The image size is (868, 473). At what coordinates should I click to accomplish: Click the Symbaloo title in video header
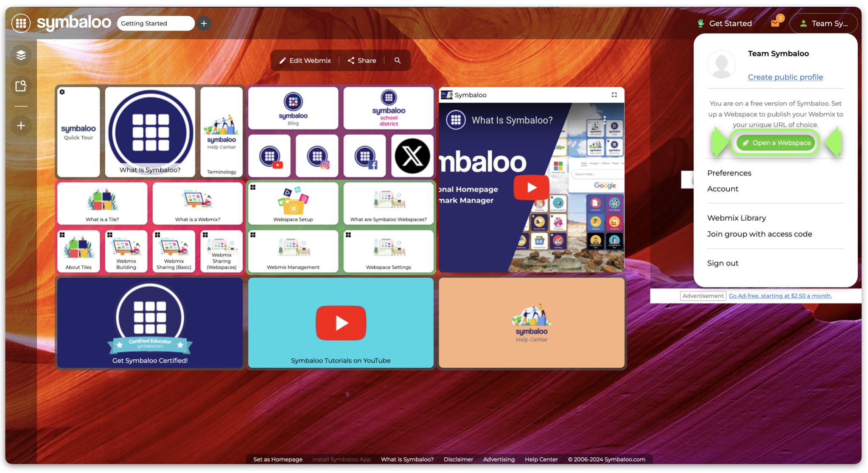tap(470, 95)
